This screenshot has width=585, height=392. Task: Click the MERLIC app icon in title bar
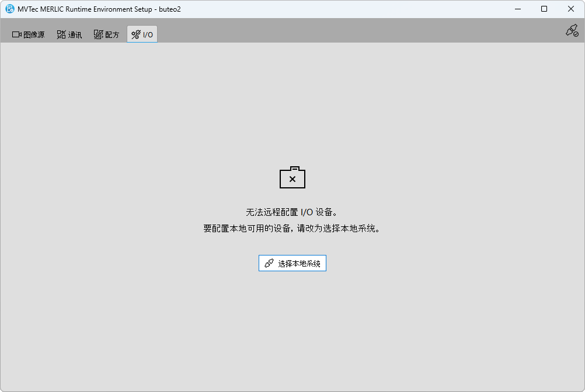click(9, 9)
